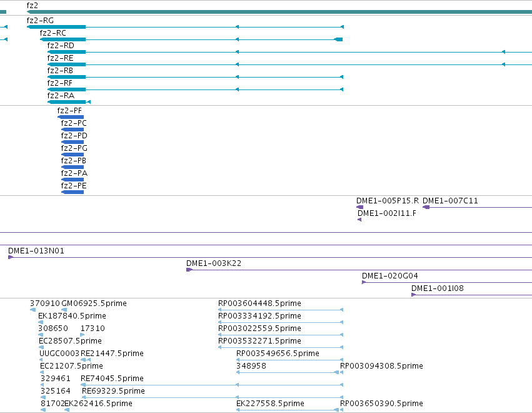The image size is (532, 413).
Task: Click the RP003022559.5prime EST label
Action: [259, 329]
